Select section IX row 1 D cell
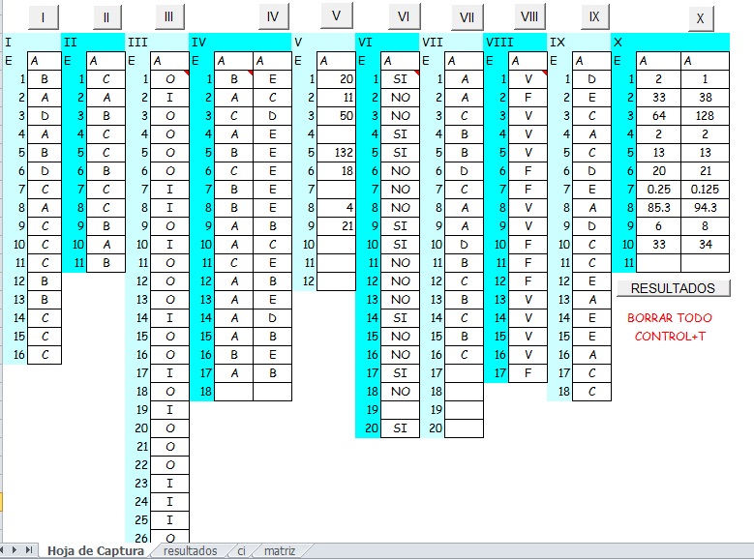This screenshot has width=754, height=560. (592, 79)
